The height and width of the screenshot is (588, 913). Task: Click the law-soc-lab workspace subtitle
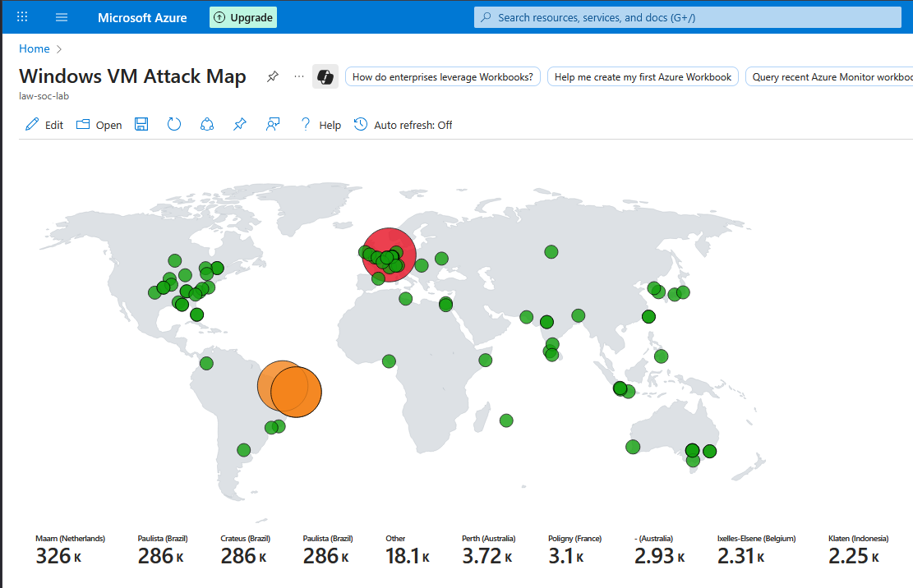44,96
